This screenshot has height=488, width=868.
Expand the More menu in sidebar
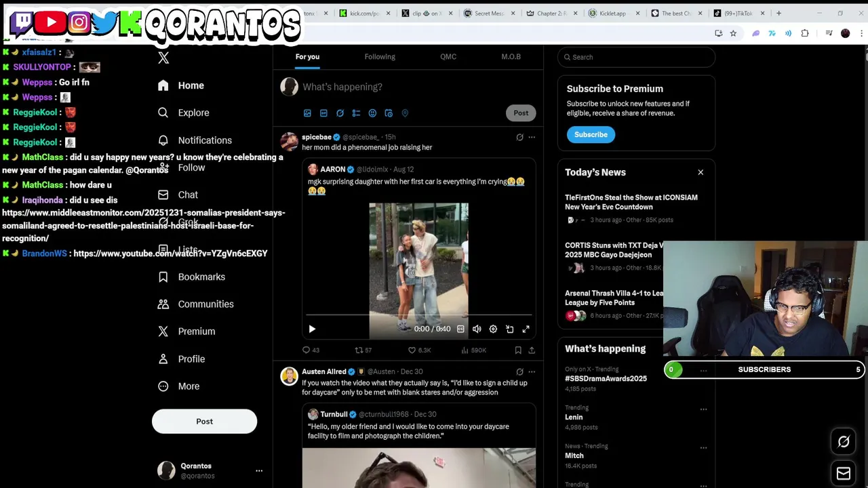pos(179,386)
